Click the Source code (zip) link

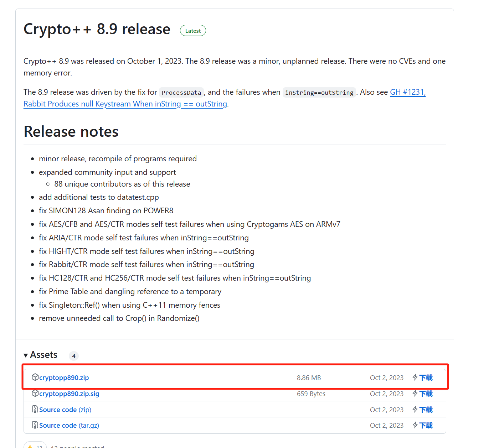(65, 410)
